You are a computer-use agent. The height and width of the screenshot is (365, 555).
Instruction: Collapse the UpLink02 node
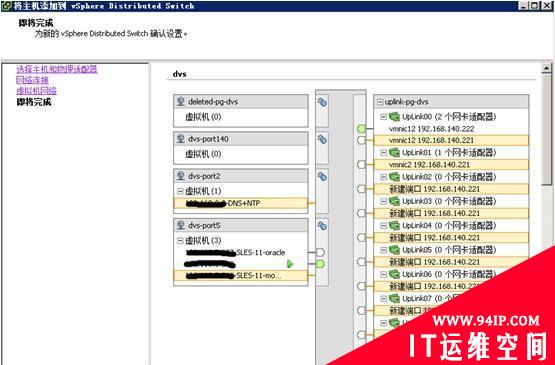click(x=384, y=177)
